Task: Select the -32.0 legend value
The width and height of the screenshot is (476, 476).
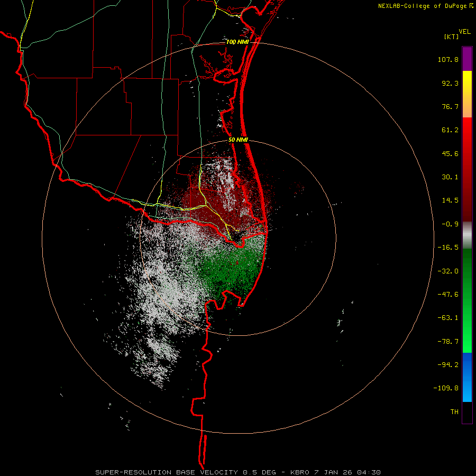Action: point(448,271)
